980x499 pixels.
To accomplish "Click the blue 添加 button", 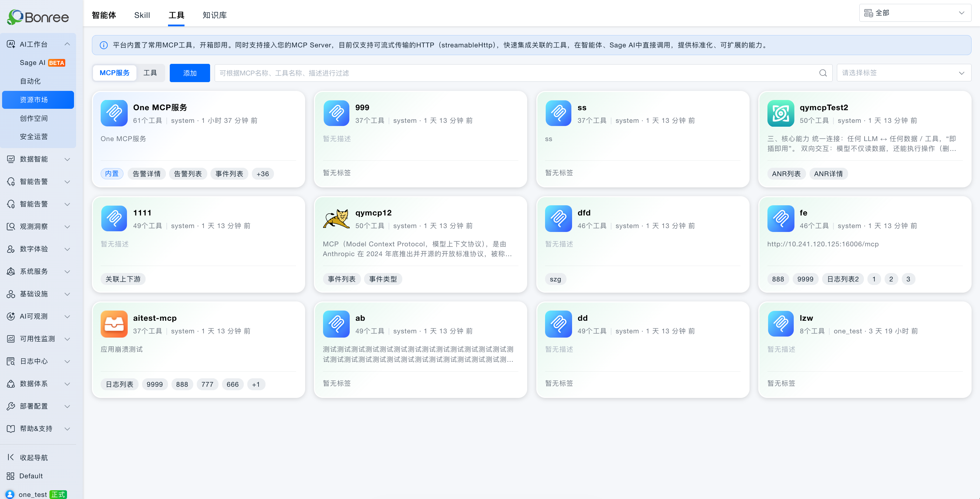I will pos(190,73).
